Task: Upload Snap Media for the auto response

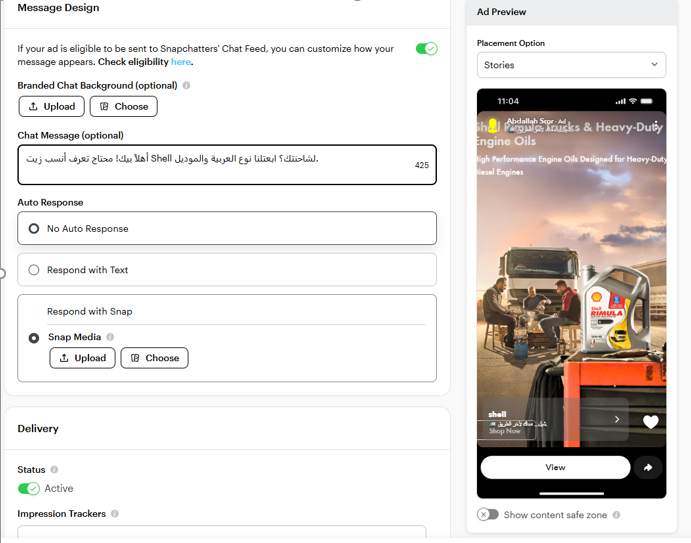Action: point(82,358)
